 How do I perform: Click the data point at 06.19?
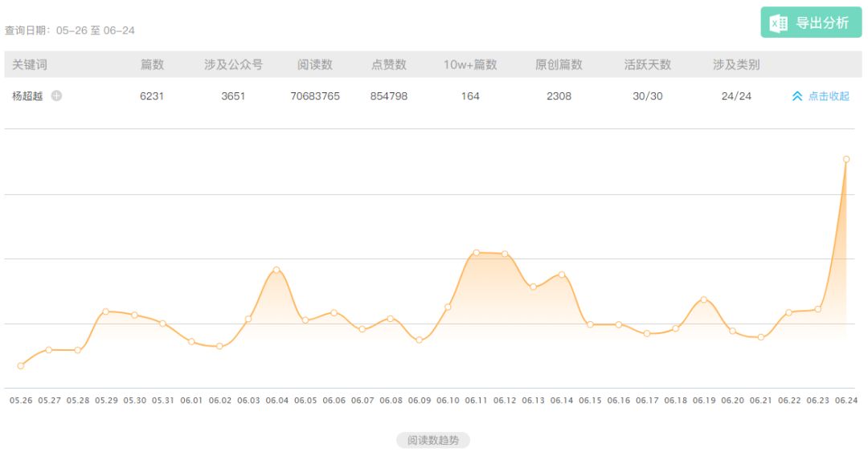pyautogui.click(x=704, y=299)
